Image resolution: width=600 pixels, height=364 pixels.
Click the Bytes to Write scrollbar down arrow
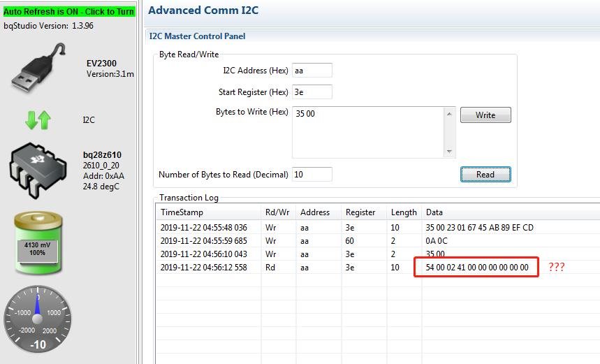[x=449, y=152]
